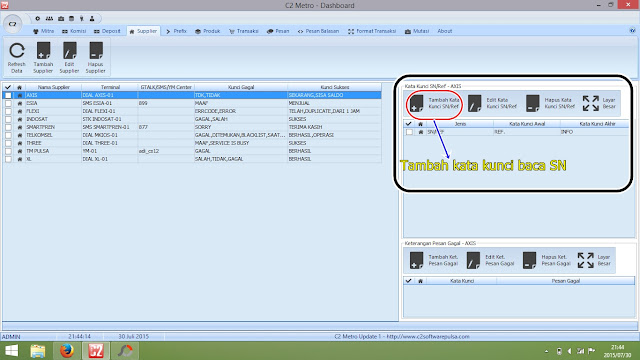The width and height of the screenshot is (640, 360).
Task: Tick the checkbox for SMARTFREN supplier
Action: click(x=8, y=127)
